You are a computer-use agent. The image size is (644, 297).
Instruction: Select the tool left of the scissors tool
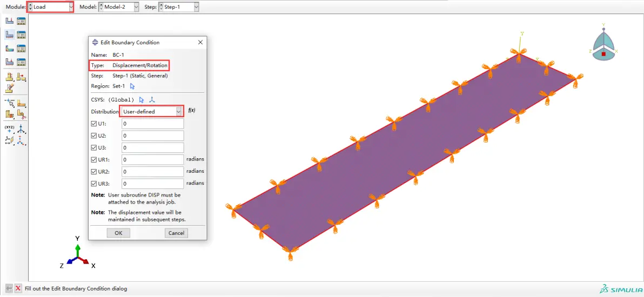pyautogui.click(x=9, y=114)
